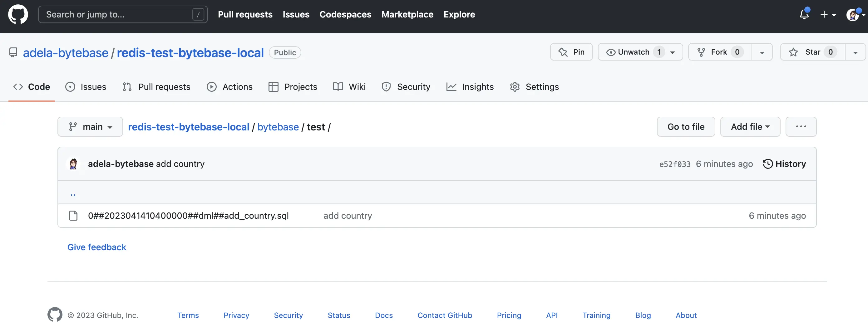This screenshot has width=868, height=332.
Task: Open adela-bytebase commit author link
Action: tap(121, 164)
